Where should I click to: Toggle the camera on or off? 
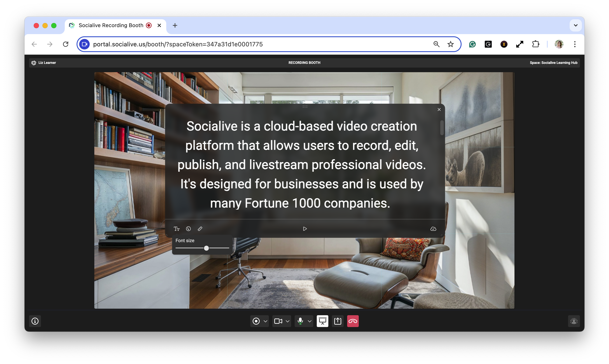tap(278, 321)
